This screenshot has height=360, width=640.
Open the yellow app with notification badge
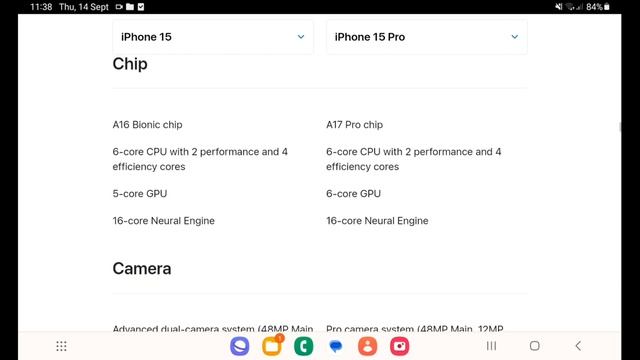click(x=272, y=345)
